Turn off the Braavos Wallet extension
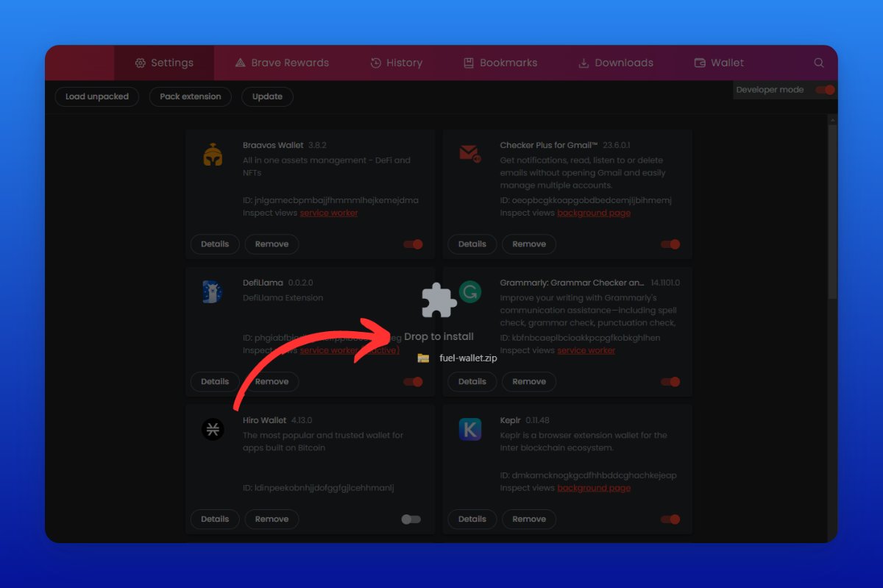 click(x=414, y=244)
